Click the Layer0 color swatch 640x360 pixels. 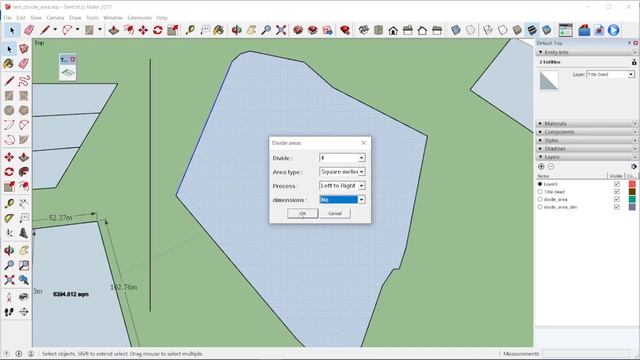(632, 184)
